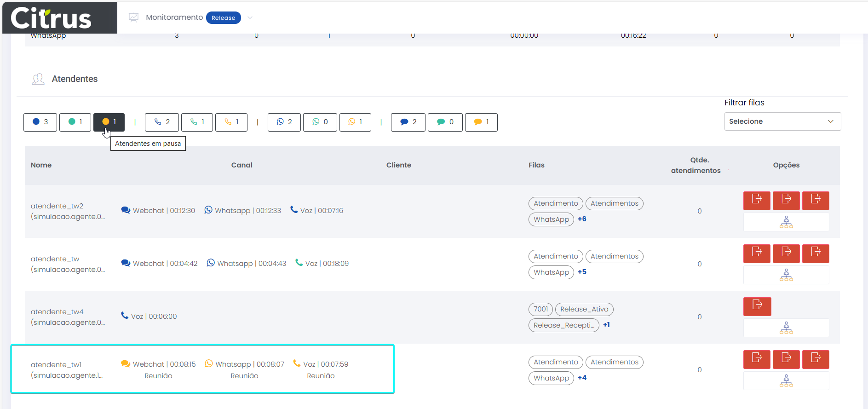Toggle the orange paused attendants filter
The image size is (868, 409).
(x=109, y=122)
